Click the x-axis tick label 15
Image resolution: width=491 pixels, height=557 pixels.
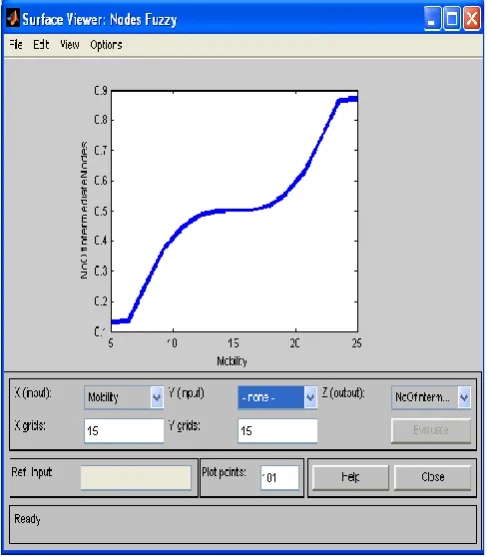tap(233, 343)
